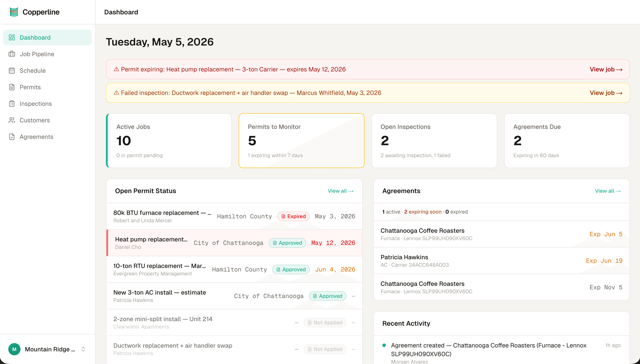Screen dimensions: 640x364
Task: Click the warning icon in failed inspection alert
Action: [116, 93]
